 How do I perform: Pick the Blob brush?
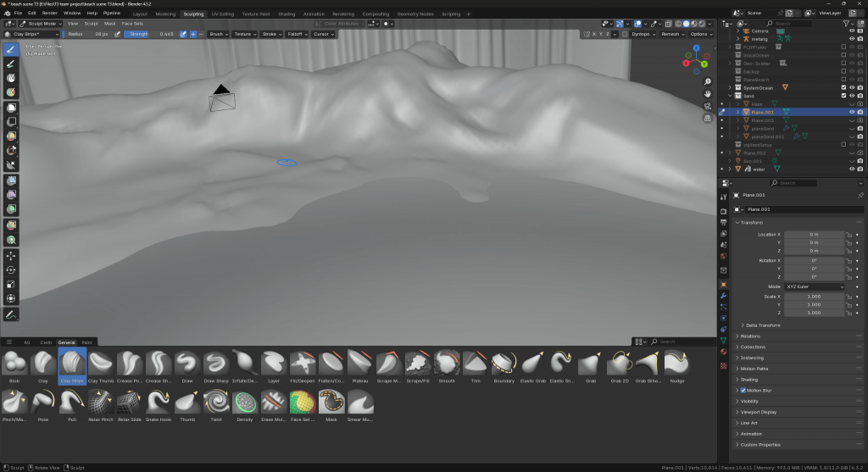[x=14, y=363]
